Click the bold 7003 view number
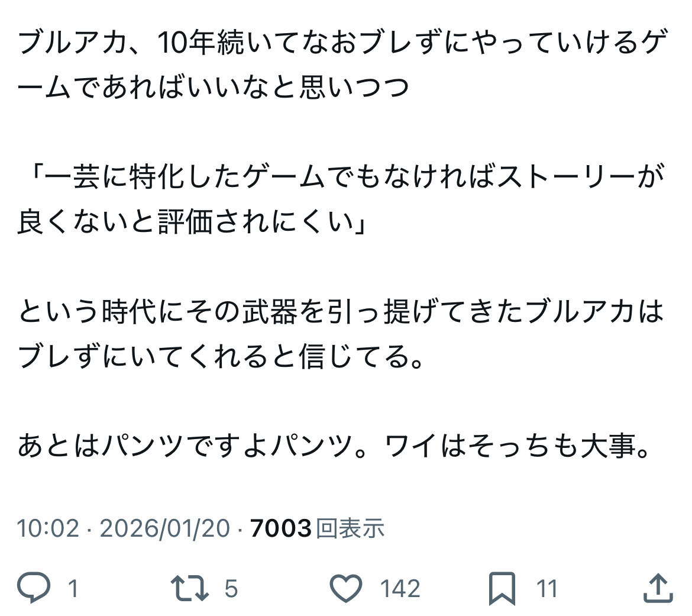This screenshot has width=692, height=616. (x=281, y=528)
